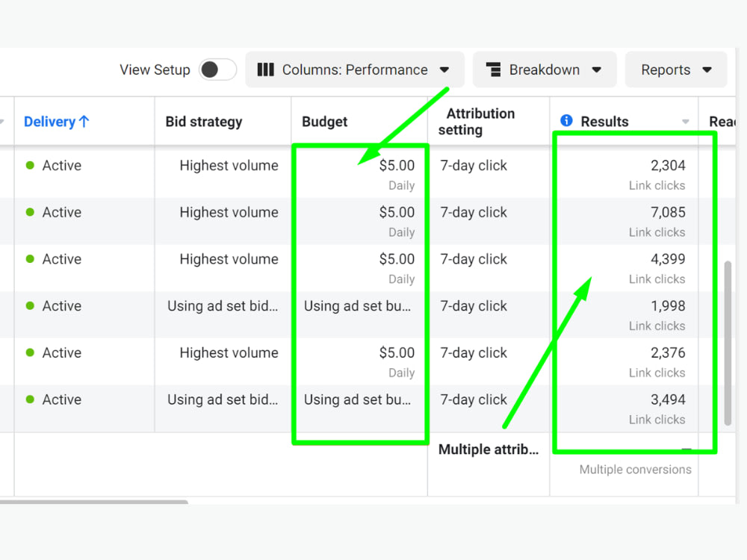The image size is (747, 560).
Task: Click the 2,376 link clicks result
Action: (668, 353)
